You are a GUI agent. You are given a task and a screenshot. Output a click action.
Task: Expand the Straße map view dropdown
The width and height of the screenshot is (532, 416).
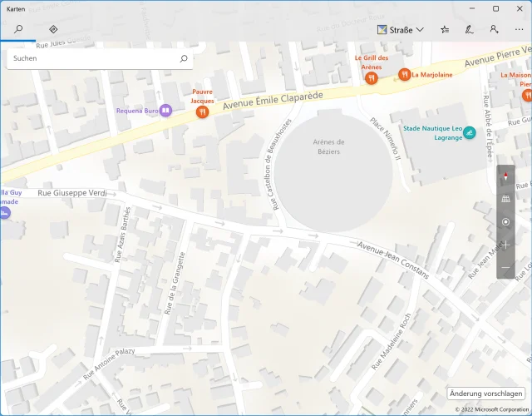(x=401, y=30)
